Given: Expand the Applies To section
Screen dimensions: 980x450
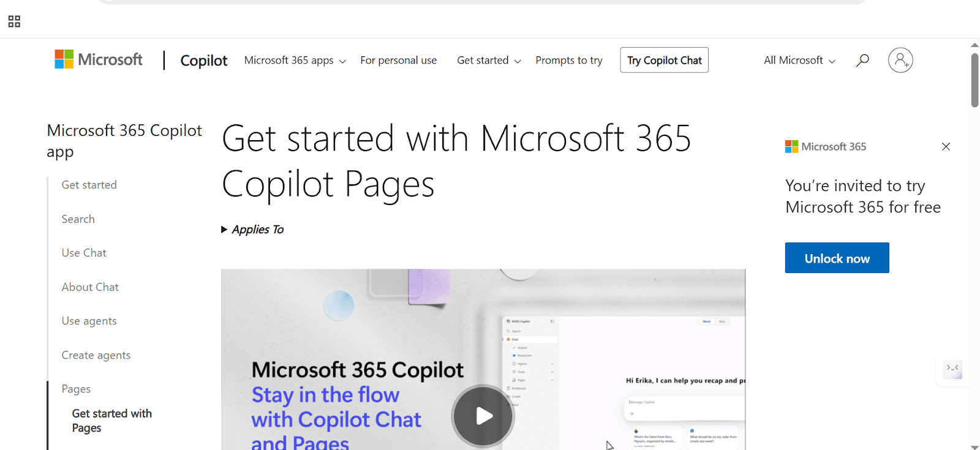Looking at the screenshot, I should click(x=252, y=230).
